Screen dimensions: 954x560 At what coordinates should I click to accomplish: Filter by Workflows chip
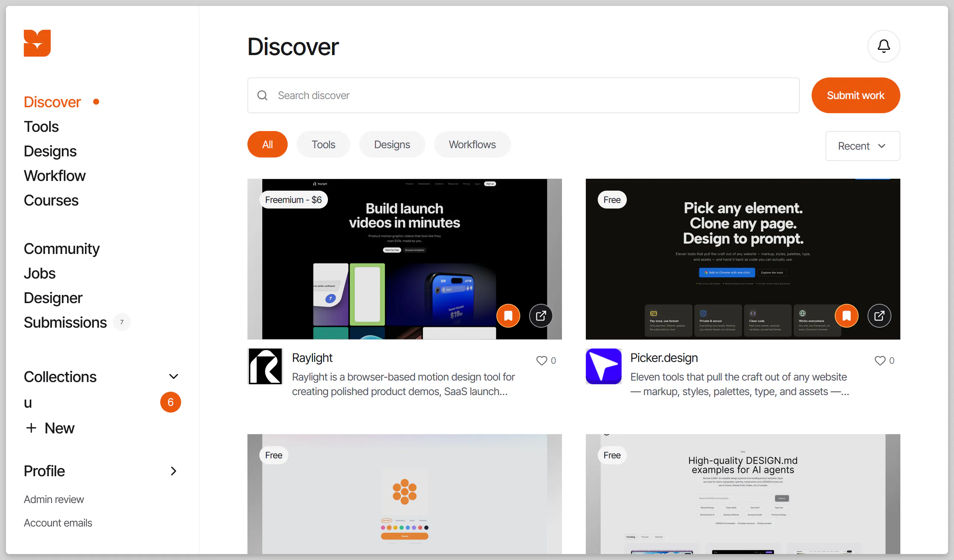click(472, 144)
